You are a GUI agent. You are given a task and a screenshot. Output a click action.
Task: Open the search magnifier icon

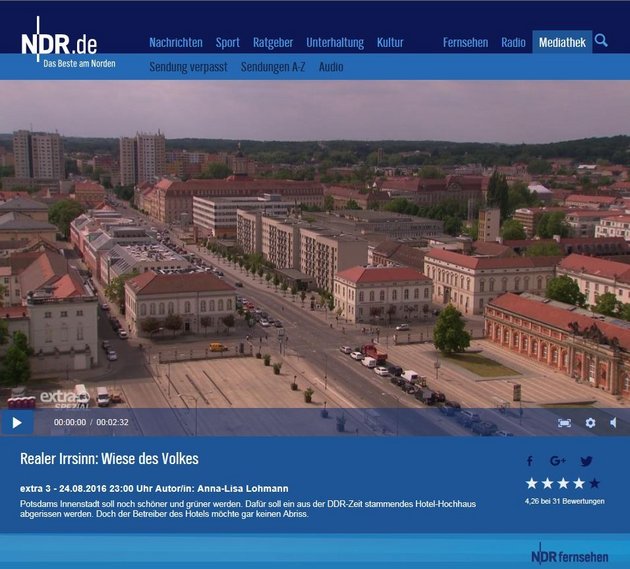tap(601, 41)
